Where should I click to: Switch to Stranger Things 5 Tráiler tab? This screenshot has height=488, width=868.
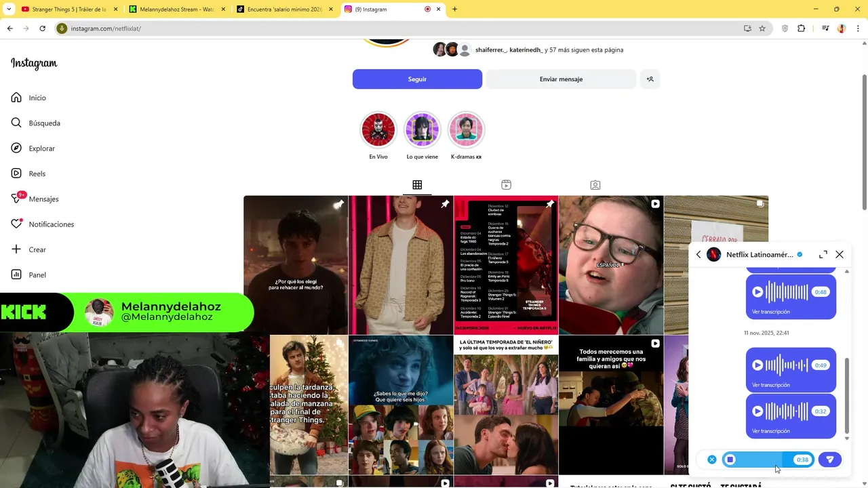pyautogui.click(x=68, y=9)
